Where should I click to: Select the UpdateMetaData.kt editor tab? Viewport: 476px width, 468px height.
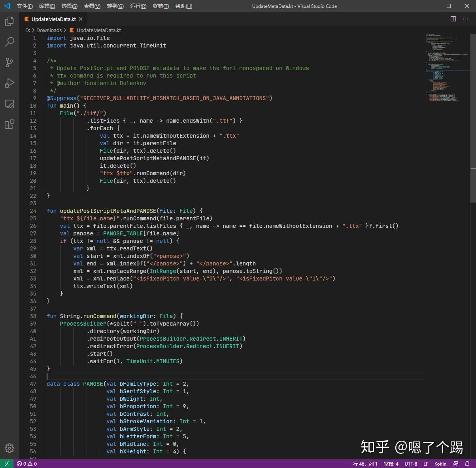click(x=53, y=19)
